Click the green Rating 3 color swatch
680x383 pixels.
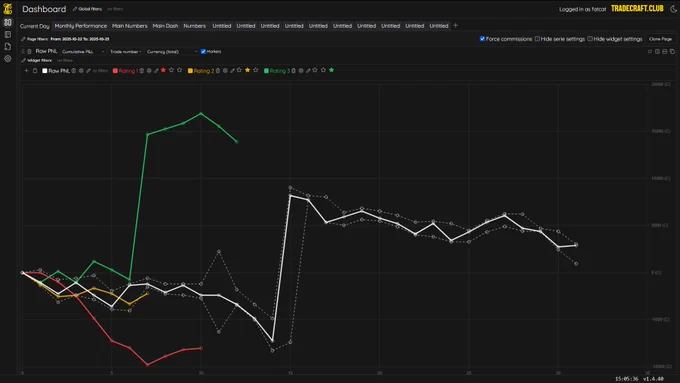pyautogui.click(x=266, y=71)
